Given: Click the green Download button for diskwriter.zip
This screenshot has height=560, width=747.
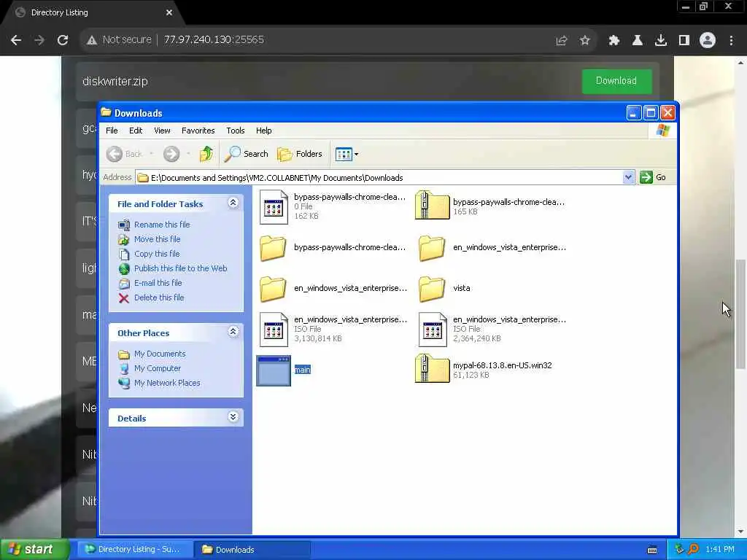Looking at the screenshot, I should (x=616, y=81).
